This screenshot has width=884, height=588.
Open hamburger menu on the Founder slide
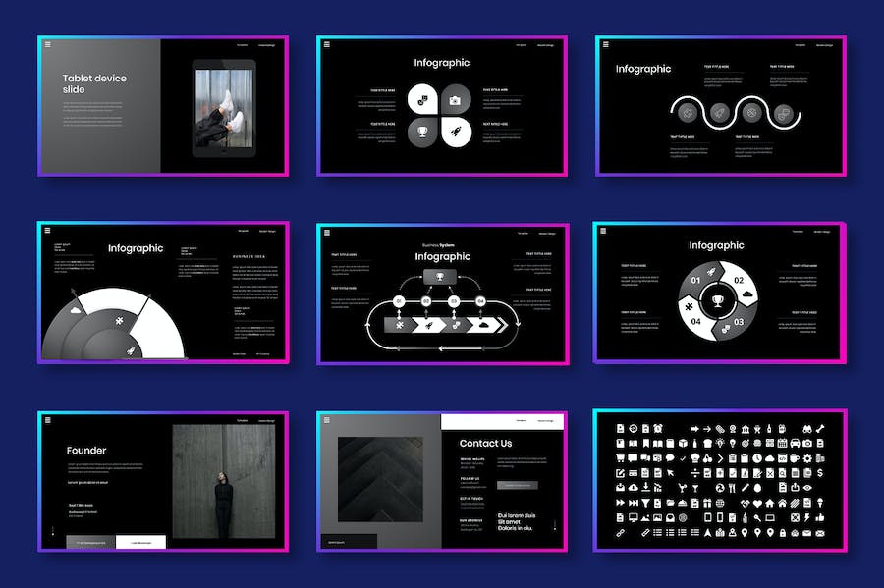(x=46, y=420)
